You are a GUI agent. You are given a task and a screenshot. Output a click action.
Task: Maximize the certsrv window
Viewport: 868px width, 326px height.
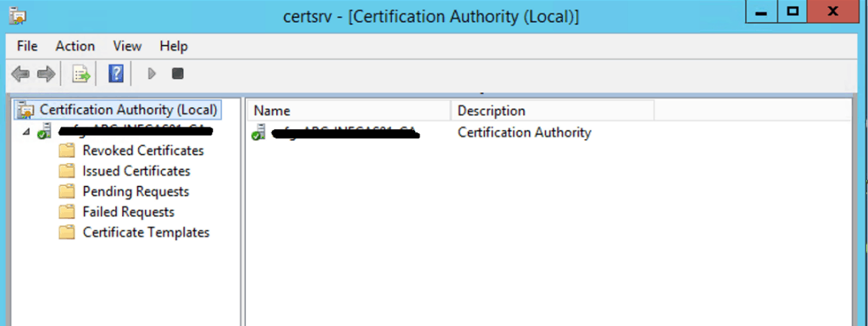(793, 12)
